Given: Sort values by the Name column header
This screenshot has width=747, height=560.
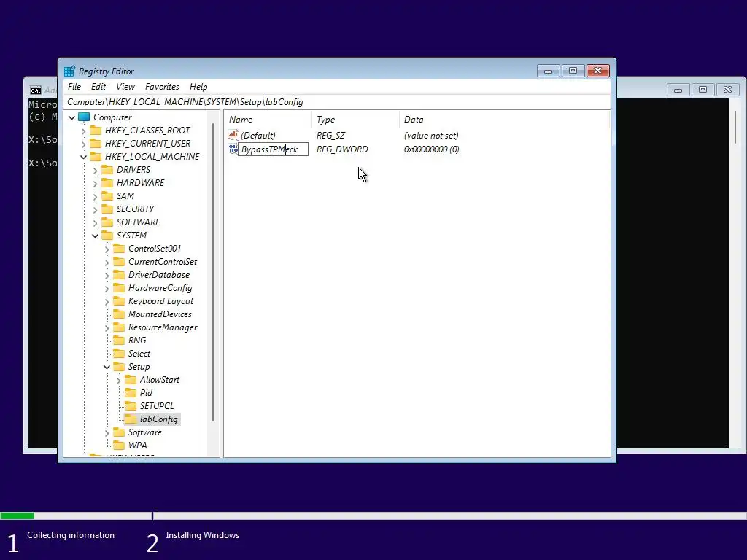Looking at the screenshot, I should click(x=268, y=120).
